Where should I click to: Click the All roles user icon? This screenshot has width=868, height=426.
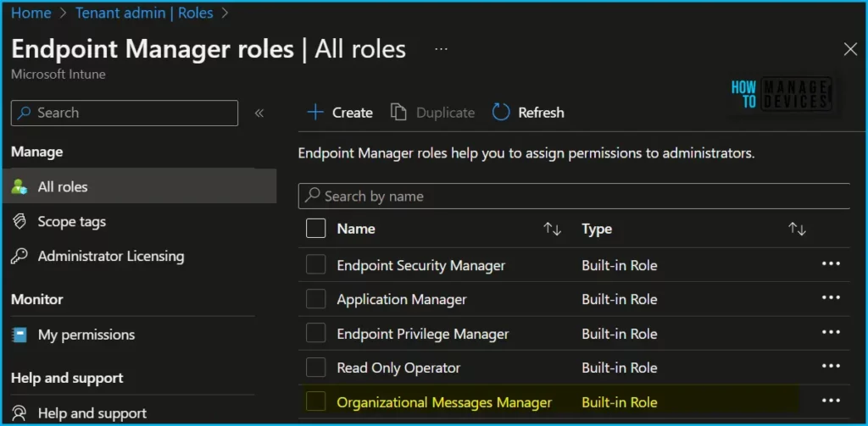point(19,187)
